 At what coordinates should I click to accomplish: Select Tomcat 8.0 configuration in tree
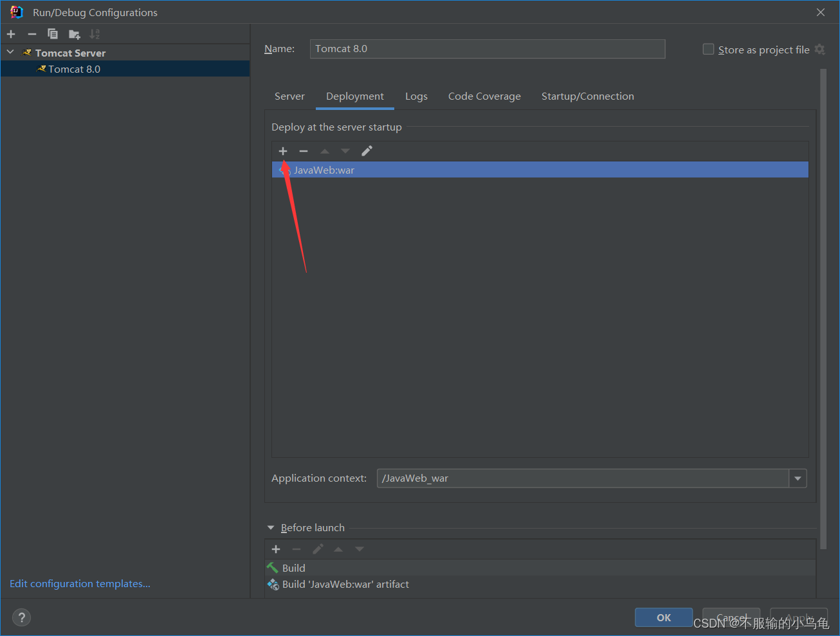click(125, 69)
